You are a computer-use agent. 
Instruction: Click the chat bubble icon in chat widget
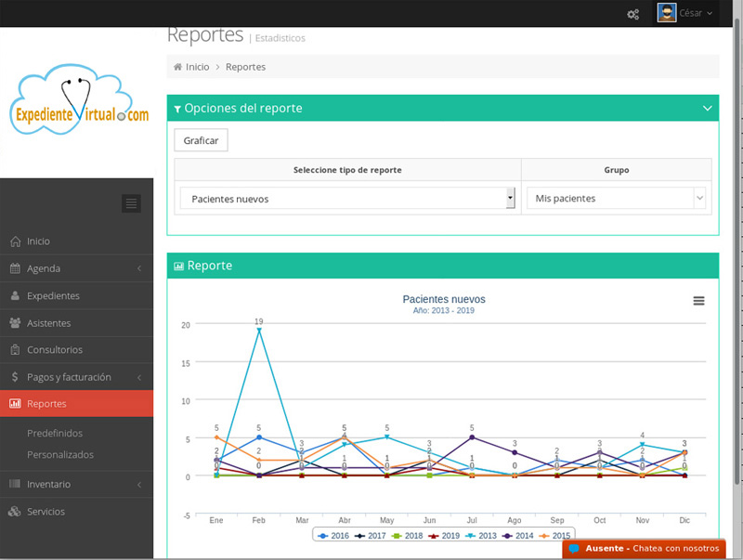tap(574, 549)
